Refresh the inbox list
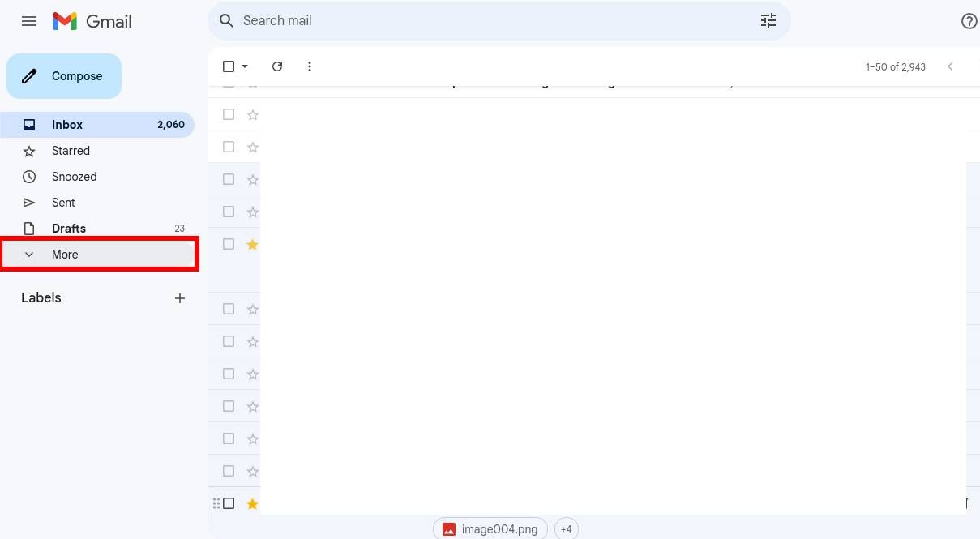The width and height of the screenshot is (980, 539). tap(277, 66)
